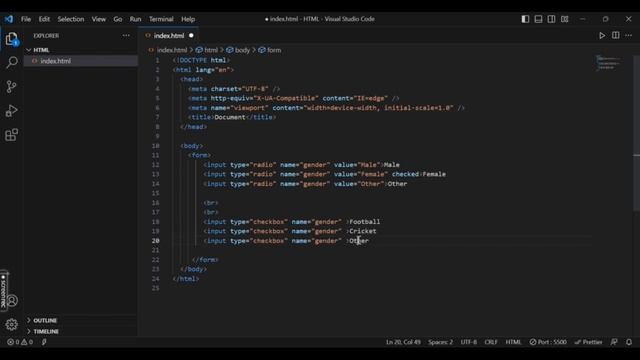Click the VS Code logo icon

coord(9,19)
